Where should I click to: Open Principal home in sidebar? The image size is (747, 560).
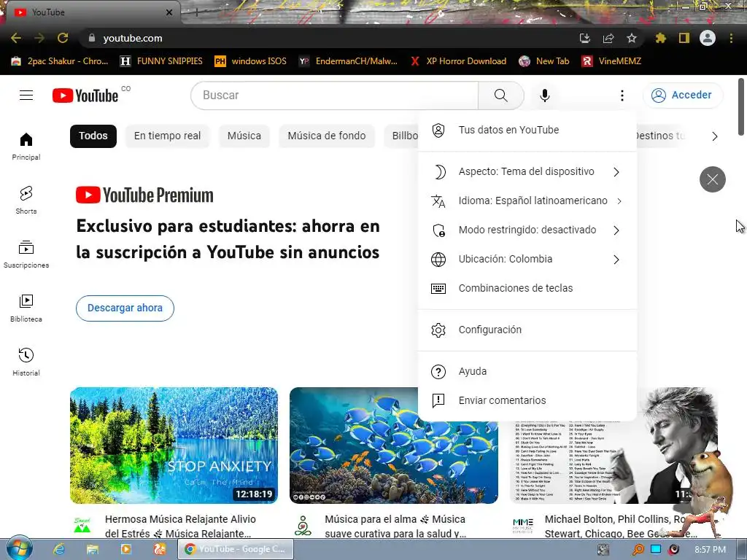(26, 146)
